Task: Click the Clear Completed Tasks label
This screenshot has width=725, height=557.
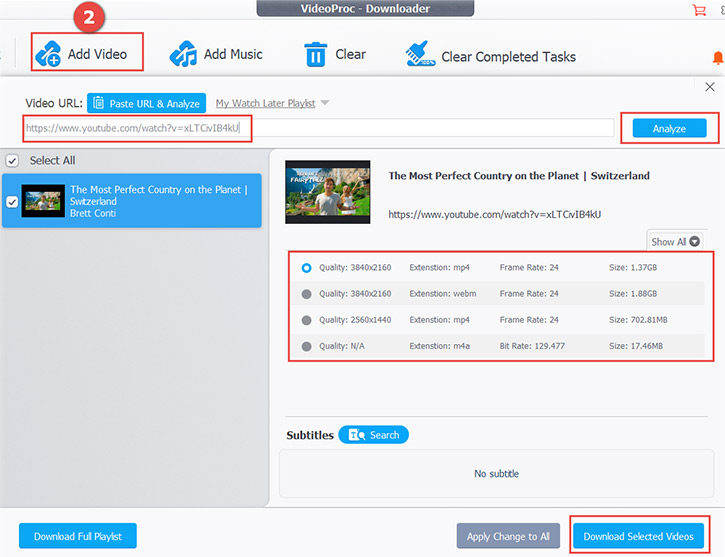Action: (508, 57)
